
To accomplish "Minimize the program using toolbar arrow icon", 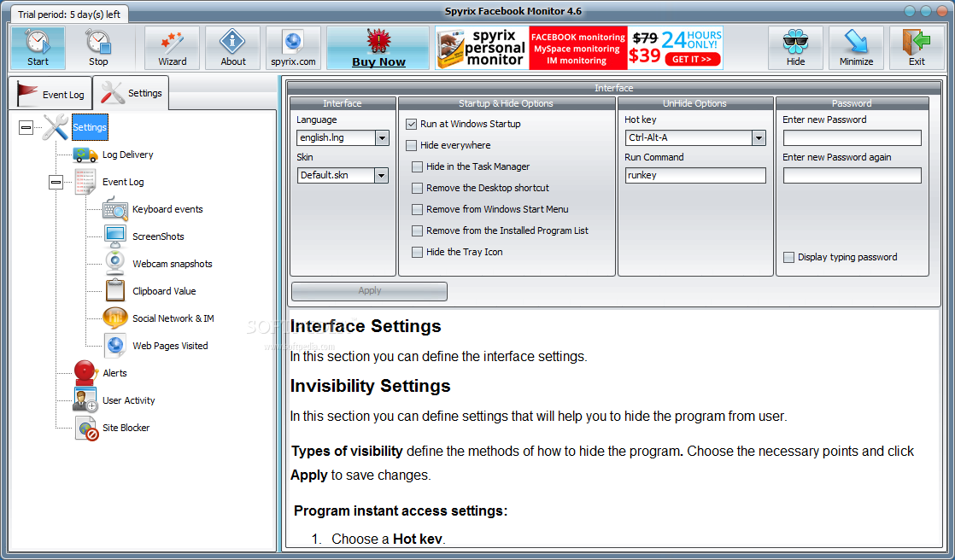I will tap(856, 48).
